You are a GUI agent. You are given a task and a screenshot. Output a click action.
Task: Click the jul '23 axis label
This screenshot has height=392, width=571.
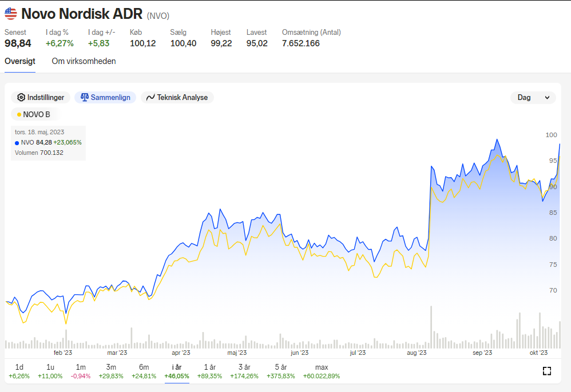tap(358, 353)
